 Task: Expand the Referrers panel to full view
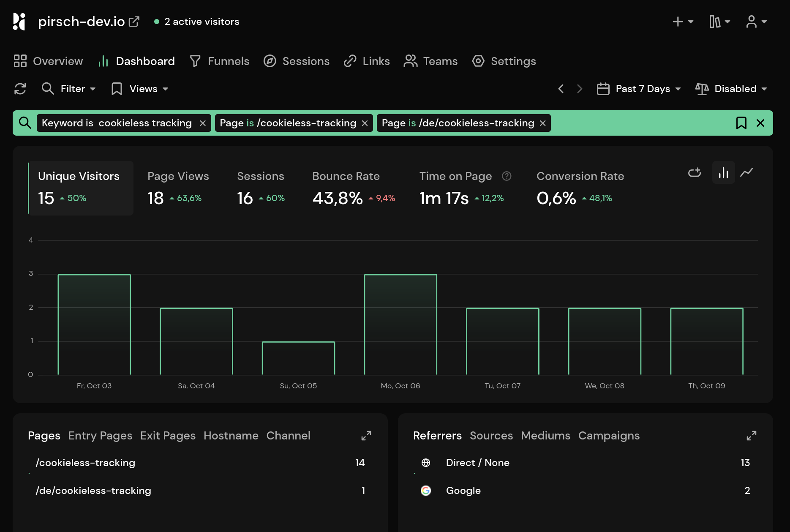pos(751,436)
